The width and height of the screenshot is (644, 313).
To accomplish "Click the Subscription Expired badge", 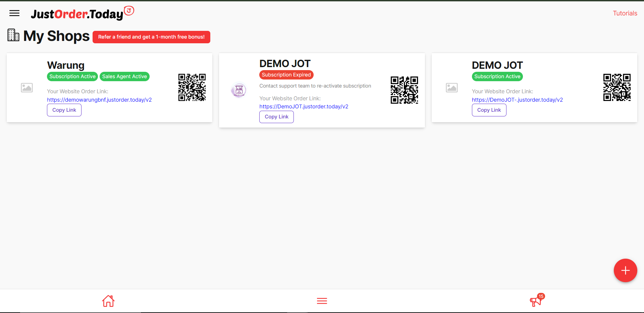I will [286, 75].
